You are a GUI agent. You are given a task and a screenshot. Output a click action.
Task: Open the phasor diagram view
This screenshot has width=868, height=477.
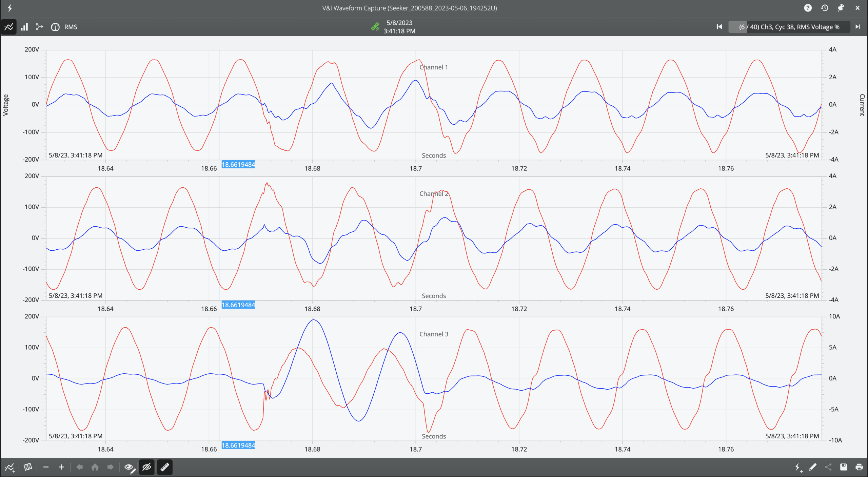(39, 27)
